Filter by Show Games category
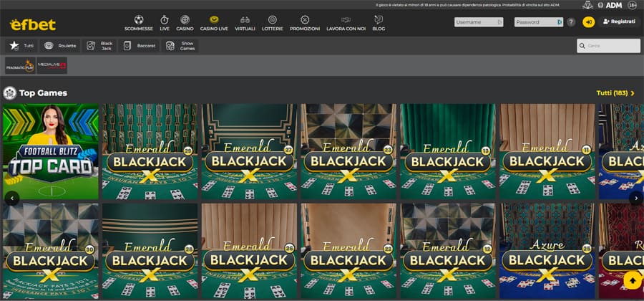Image resolution: width=644 pixels, height=301 pixels. tap(180, 46)
